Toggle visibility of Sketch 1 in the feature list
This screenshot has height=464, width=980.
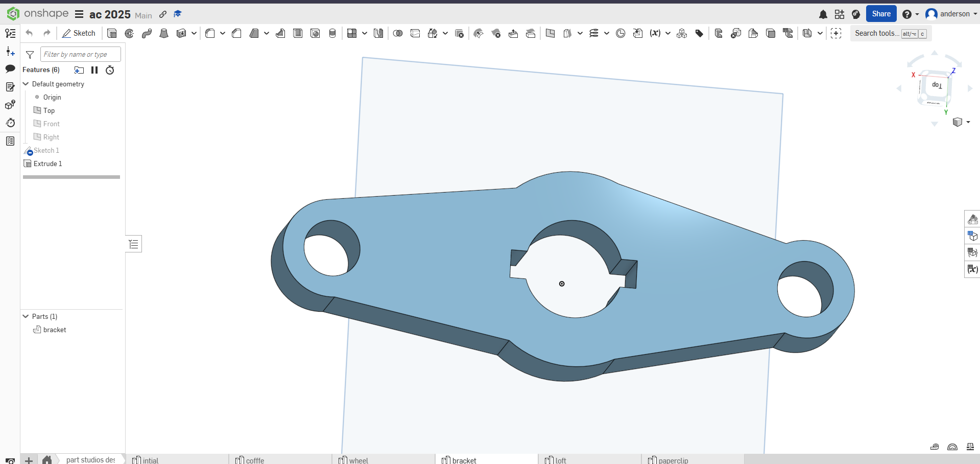[x=29, y=151]
